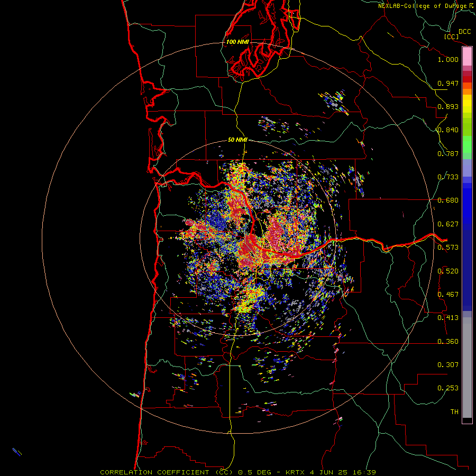Select the 4 JUN 25 16:39 timestamp
The image size is (476, 476).
point(343,472)
